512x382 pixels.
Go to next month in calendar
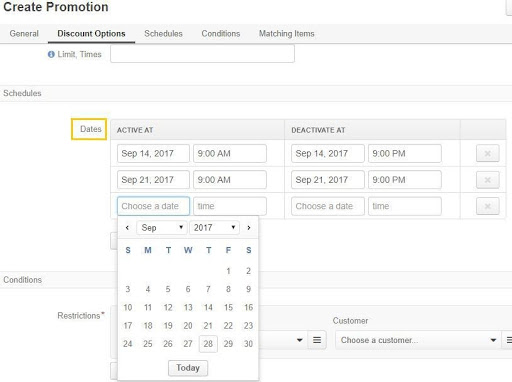[x=249, y=228]
